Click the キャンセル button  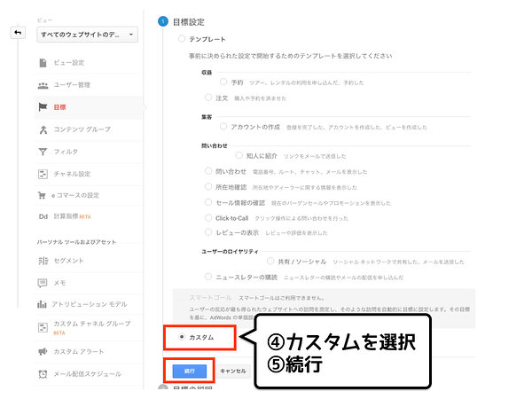(x=233, y=372)
